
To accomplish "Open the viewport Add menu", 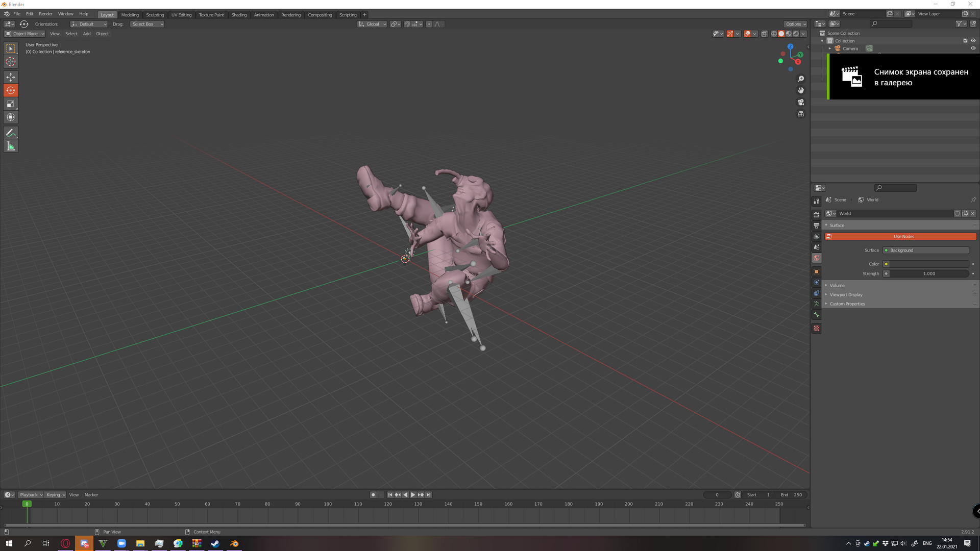I will point(87,34).
